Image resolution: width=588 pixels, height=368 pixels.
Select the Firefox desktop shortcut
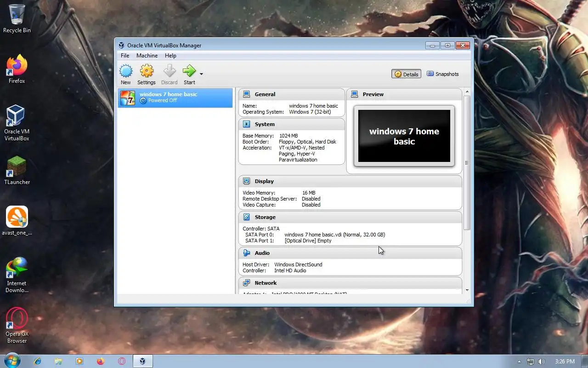pyautogui.click(x=17, y=69)
